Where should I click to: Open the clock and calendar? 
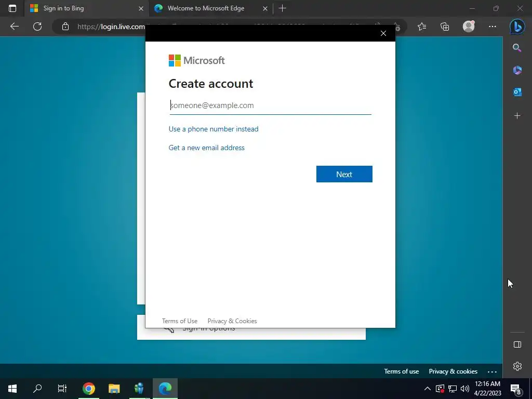(x=487, y=389)
